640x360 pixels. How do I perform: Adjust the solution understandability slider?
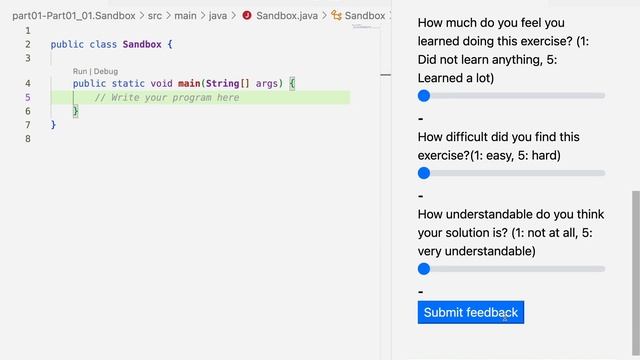tap(511, 269)
